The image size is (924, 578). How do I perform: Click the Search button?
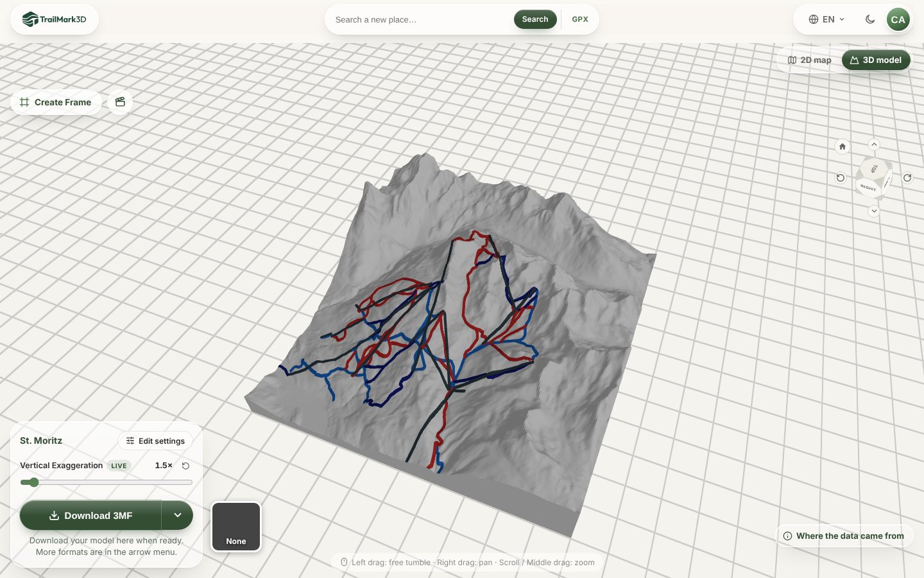point(535,19)
